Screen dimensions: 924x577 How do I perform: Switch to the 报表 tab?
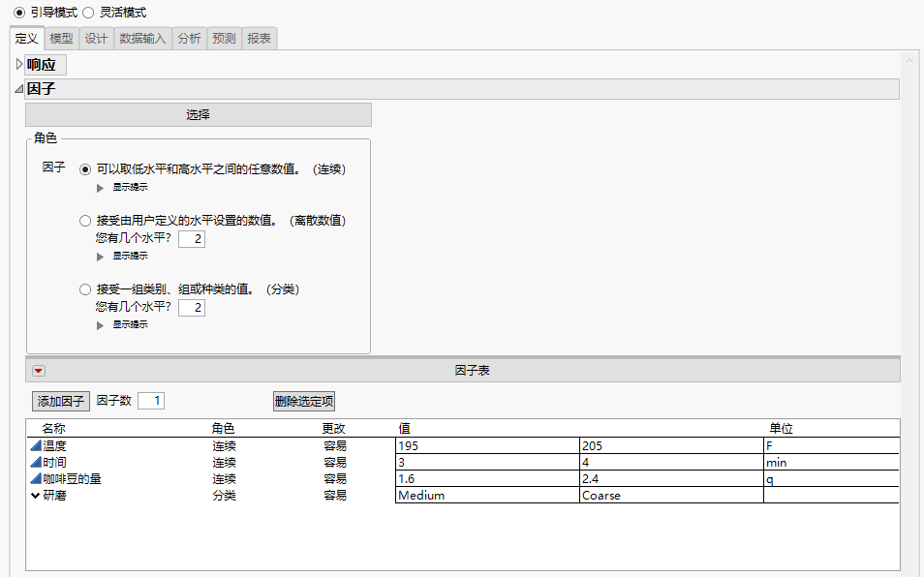pyautogui.click(x=259, y=39)
